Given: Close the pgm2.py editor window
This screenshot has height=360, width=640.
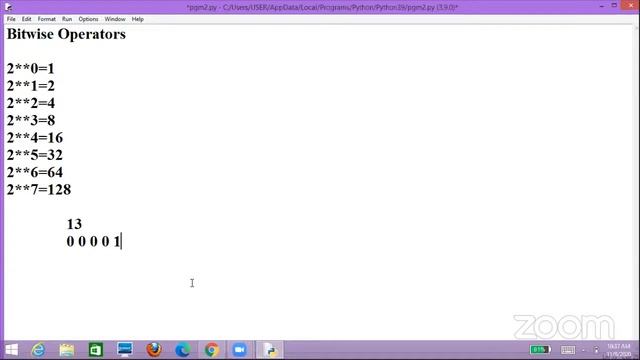Looking at the screenshot, I should [630, 5].
